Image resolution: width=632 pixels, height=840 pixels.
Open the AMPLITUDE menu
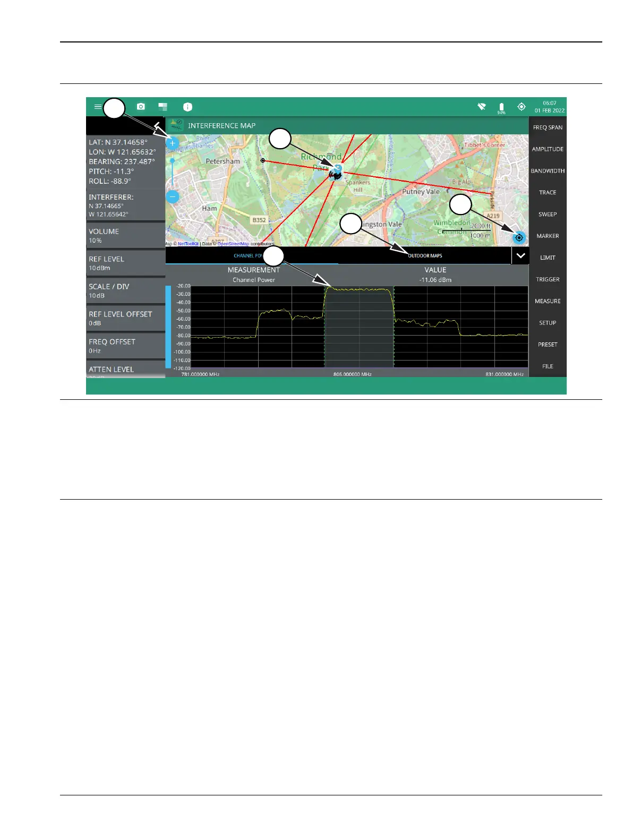coord(548,149)
